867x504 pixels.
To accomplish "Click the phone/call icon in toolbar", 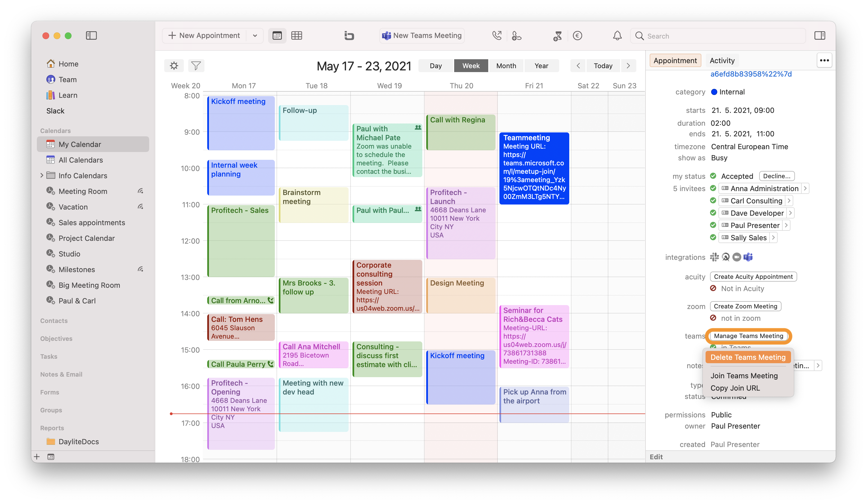I will pos(496,35).
